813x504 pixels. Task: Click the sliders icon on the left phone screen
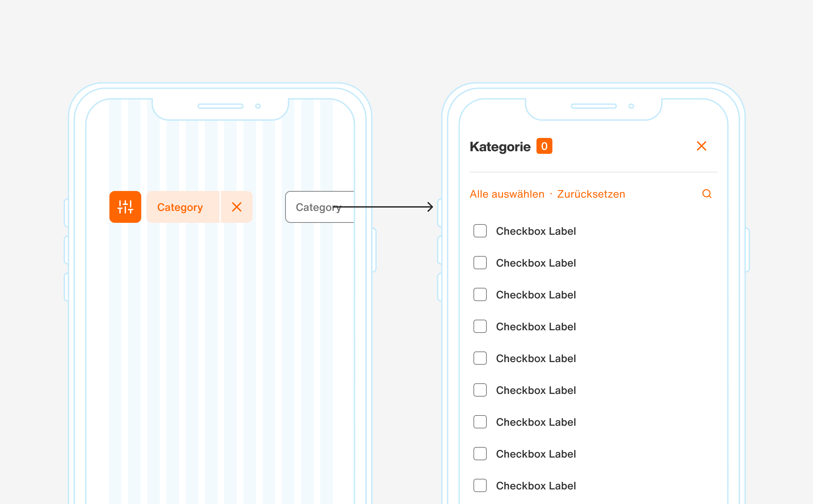(125, 207)
